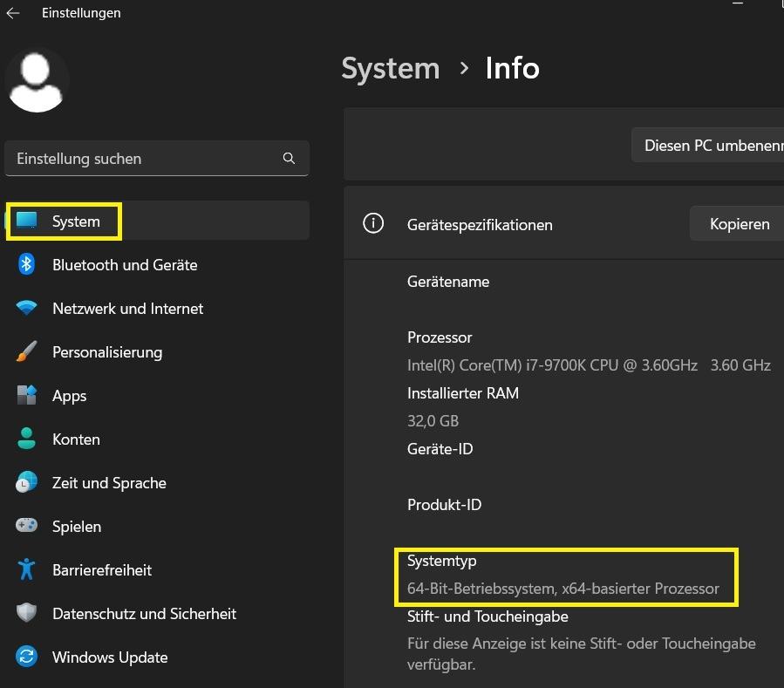Click the Datenschutz shield icon
The image size is (784, 688).
pyautogui.click(x=26, y=612)
